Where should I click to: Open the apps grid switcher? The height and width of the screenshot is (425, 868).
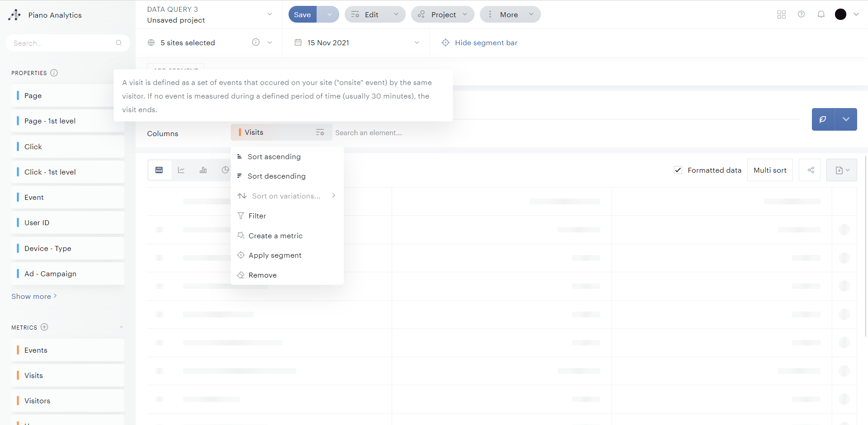(781, 14)
